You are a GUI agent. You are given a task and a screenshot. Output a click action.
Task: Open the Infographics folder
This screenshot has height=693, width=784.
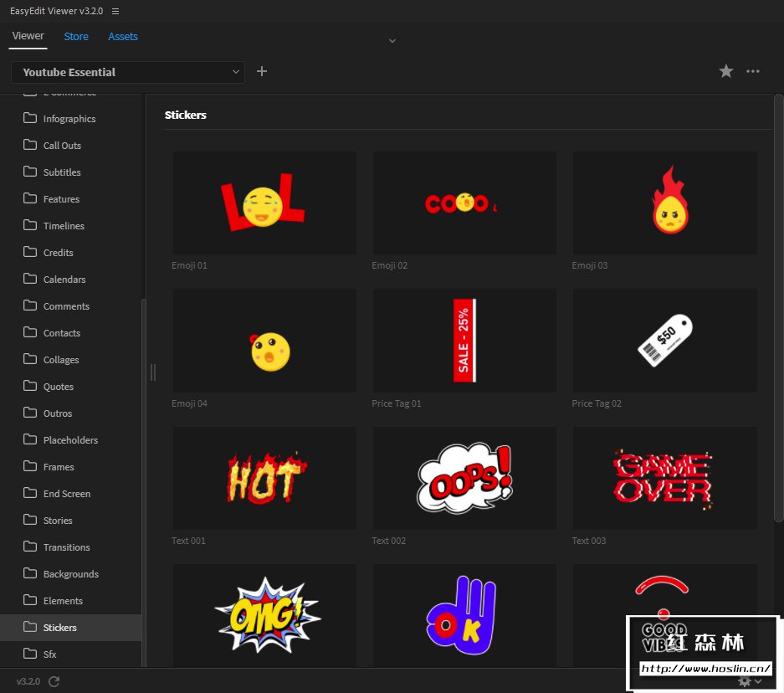(71, 119)
